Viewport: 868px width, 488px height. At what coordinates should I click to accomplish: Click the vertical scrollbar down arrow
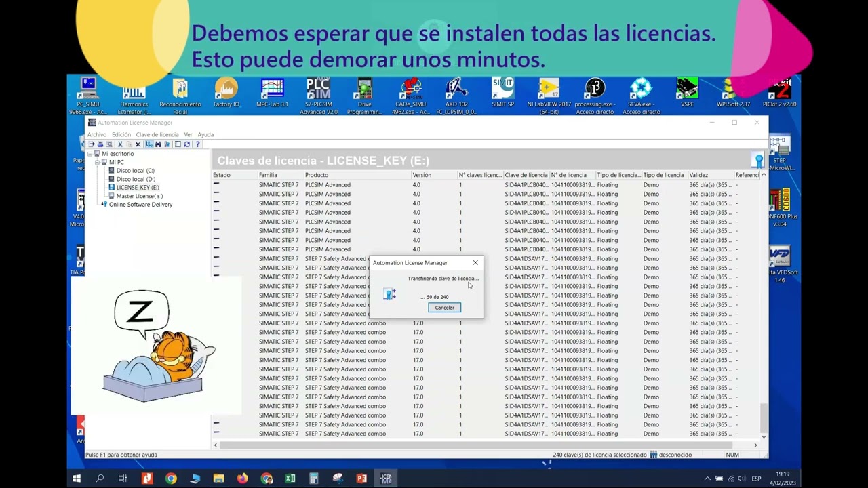coord(764,436)
